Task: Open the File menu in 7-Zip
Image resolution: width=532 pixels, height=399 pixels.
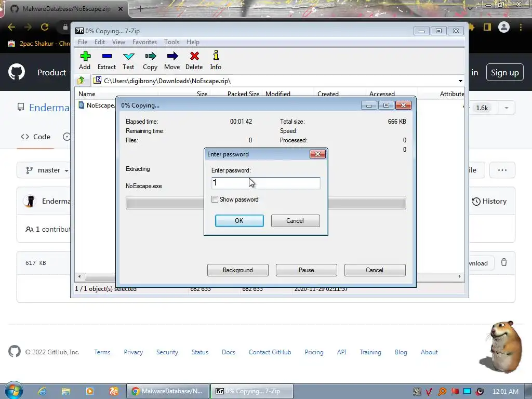Action: click(83, 42)
